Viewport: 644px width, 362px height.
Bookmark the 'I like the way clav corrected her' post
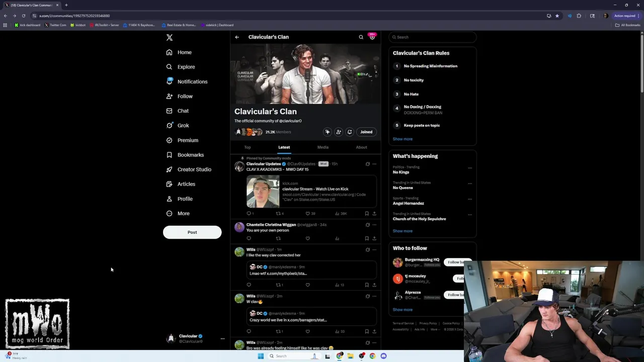367,285
